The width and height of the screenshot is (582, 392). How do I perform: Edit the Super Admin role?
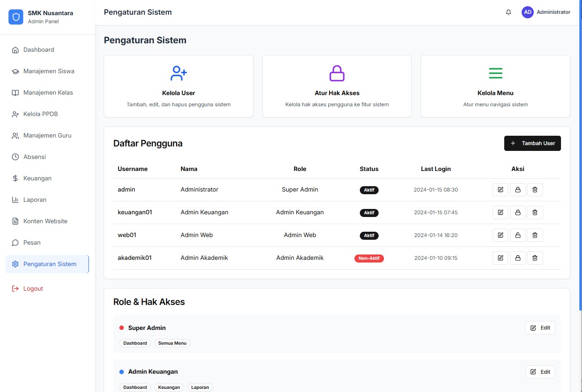click(540, 328)
